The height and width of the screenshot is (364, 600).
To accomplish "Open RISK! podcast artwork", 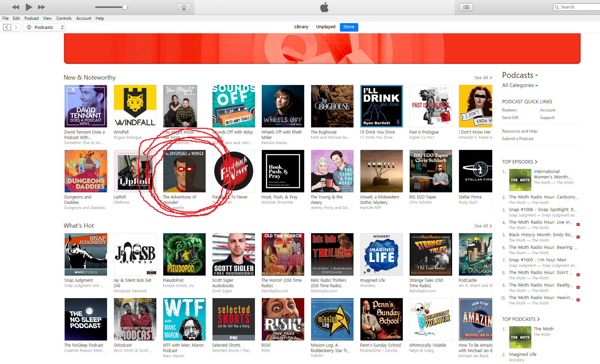I will 283,319.
